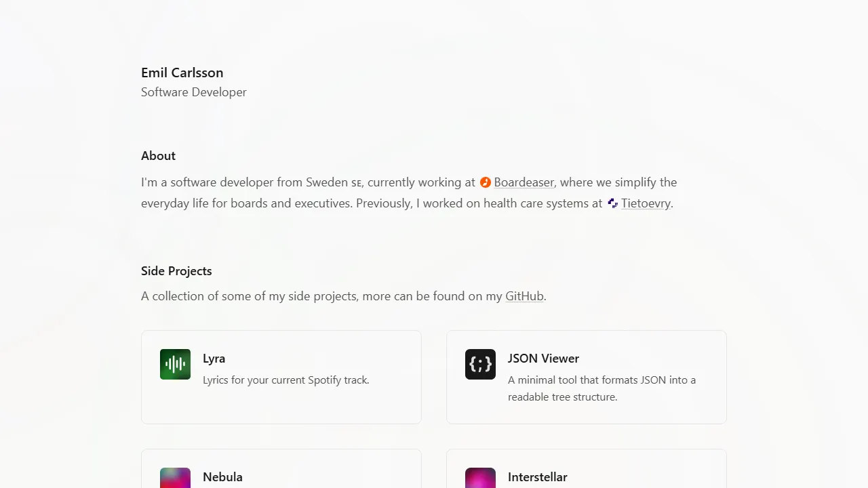Image resolution: width=868 pixels, height=488 pixels.
Task: Click the JSON Viewer project title
Action: [x=543, y=359]
